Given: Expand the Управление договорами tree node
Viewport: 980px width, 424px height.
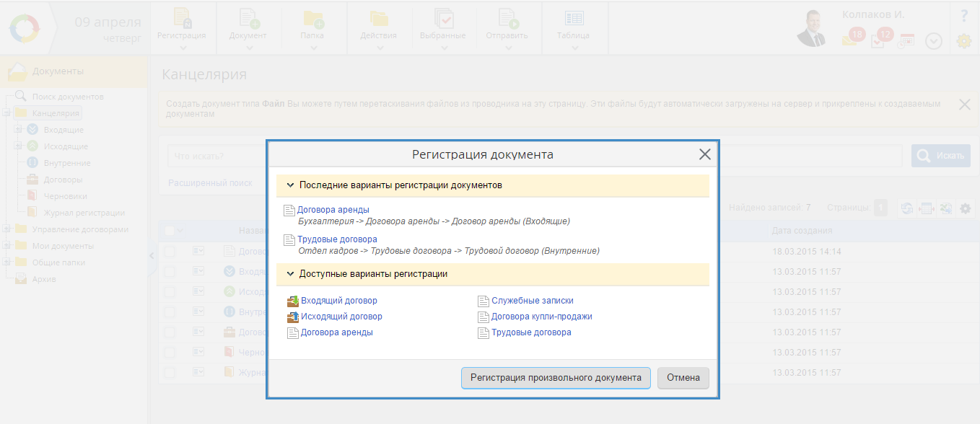Looking at the screenshot, I should tap(6, 229).
